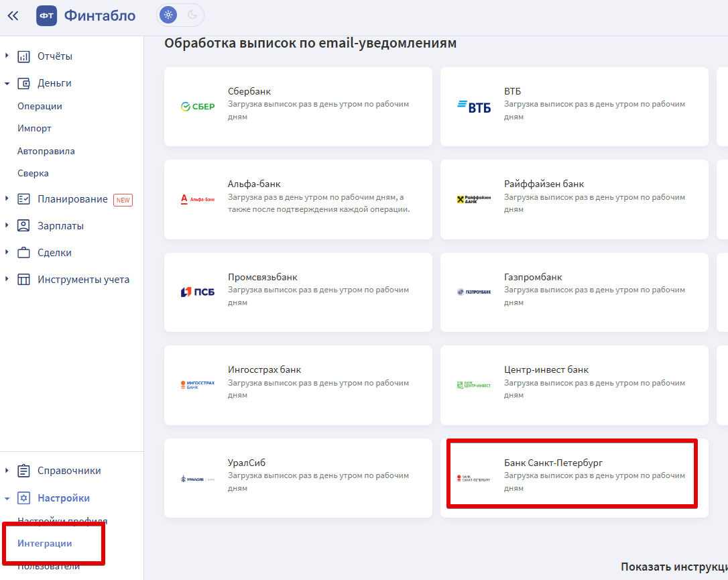Click the Зарплаты person icon
Image resolution: width=728 pixels, height=580 pixels.
click(23, 226)
